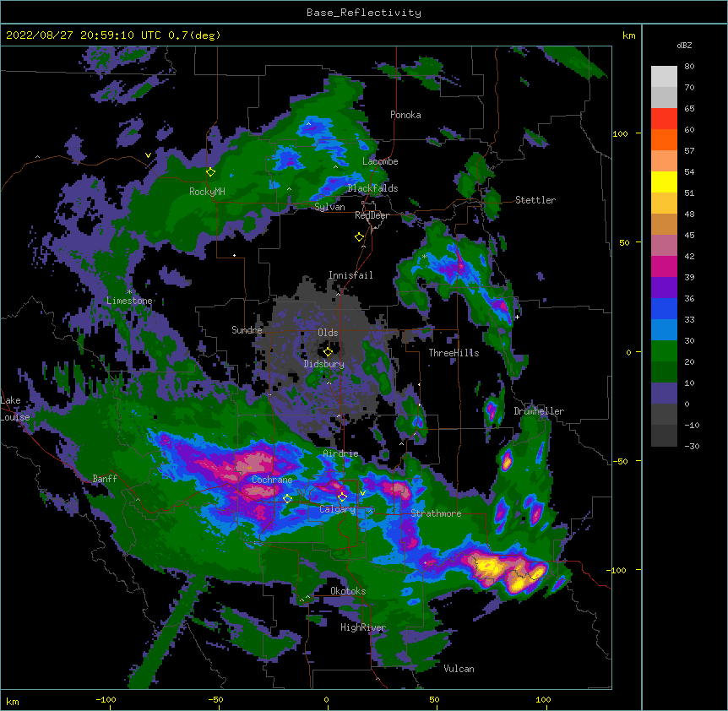728x711 pixels.
Task: Click the Vulcan city label
Action: pos(459,669)
